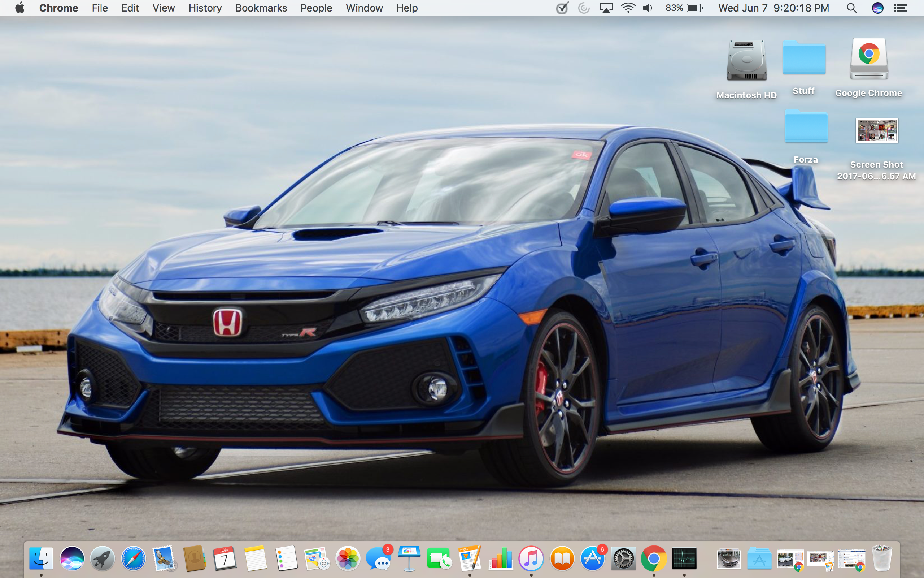Open the People menu
Viewport: 924px width, 578px height.
(x=316, y=8)
